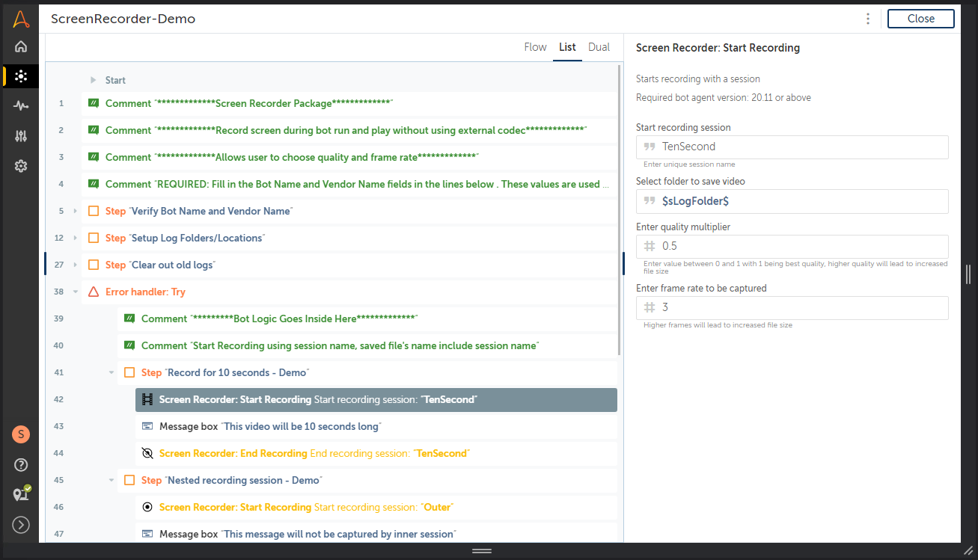
Task: Select Screen Recorder: End Recording TenSecond line
Action: (x=314, y=454)
